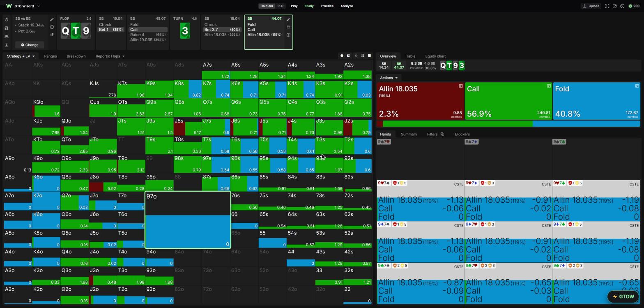Open the user account icon

(x=622, y=6)
